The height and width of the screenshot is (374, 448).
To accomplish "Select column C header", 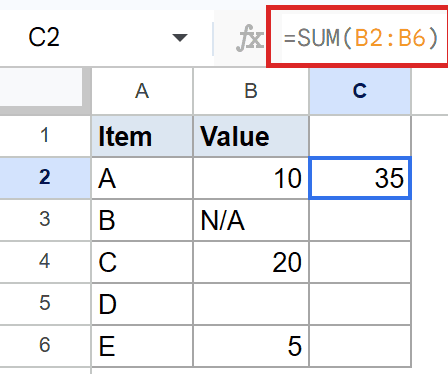I will click(x=360, y=91).
